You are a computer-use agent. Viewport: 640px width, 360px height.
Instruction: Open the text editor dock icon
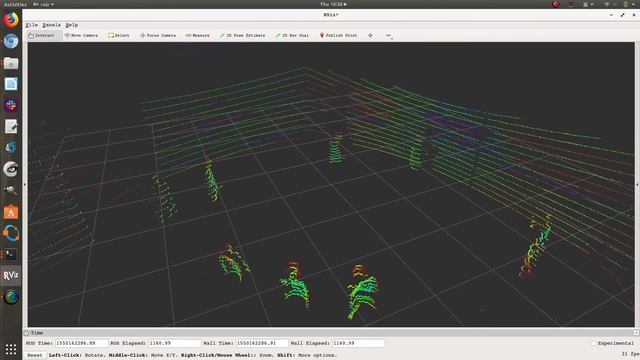pos(11,127)
